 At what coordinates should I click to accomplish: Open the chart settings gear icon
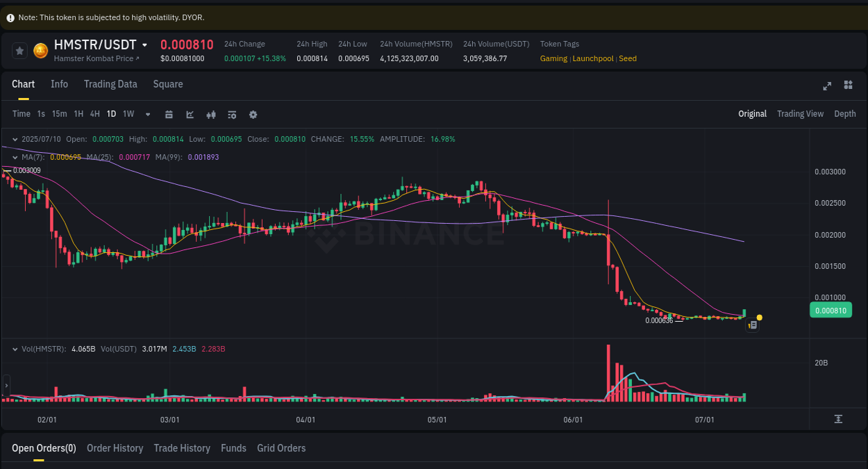(253, 114)
